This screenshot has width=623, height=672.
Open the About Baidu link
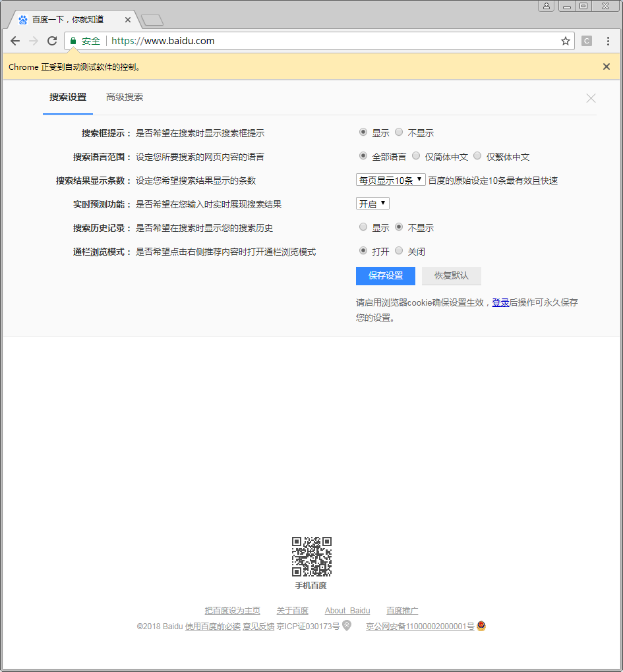tap(347, 610)
